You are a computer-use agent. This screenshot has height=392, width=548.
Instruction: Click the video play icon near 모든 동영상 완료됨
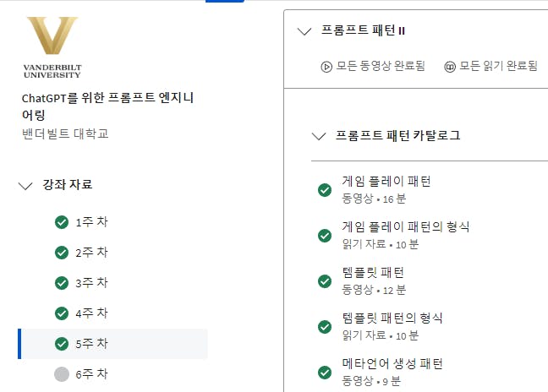[326, 67]
